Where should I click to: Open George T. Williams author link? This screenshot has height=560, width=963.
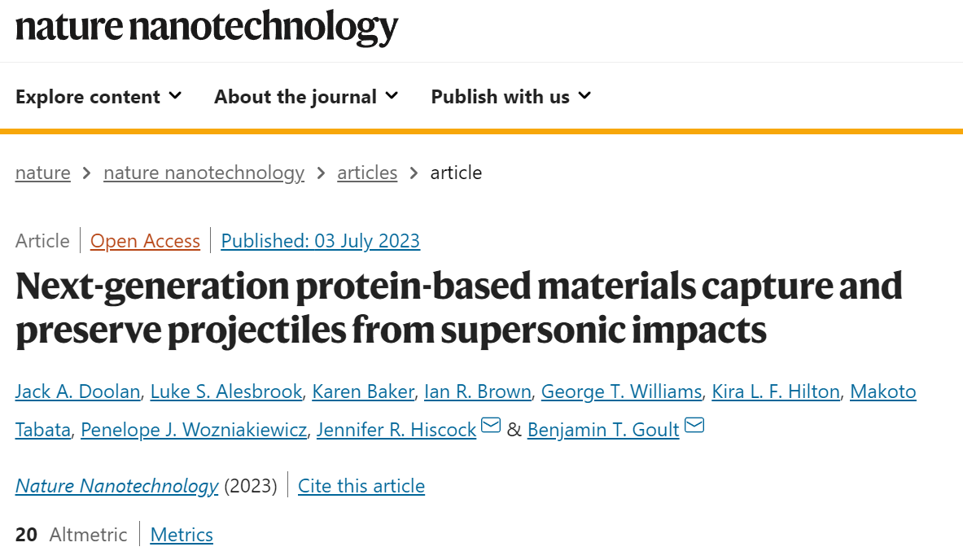tap(622, 392)
